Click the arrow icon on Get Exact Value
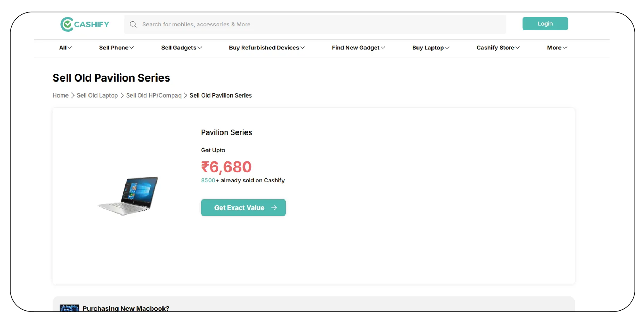 [x=275, y=207]
